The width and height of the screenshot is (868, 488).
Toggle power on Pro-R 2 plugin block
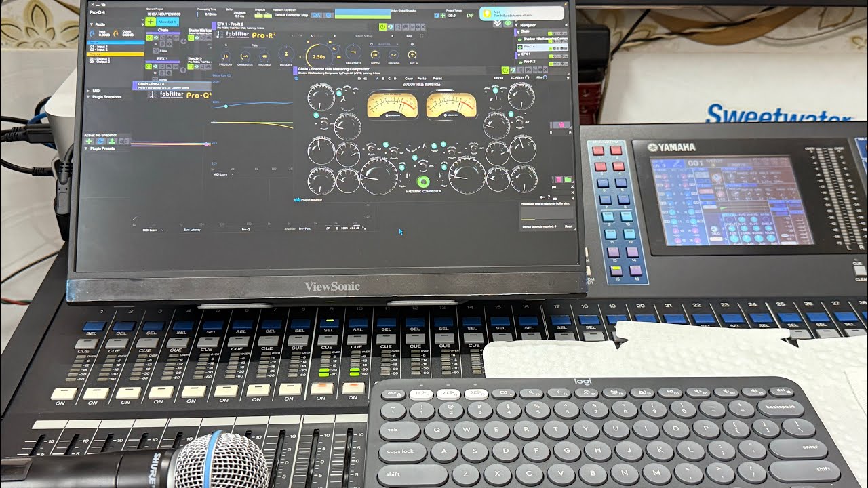191,66
